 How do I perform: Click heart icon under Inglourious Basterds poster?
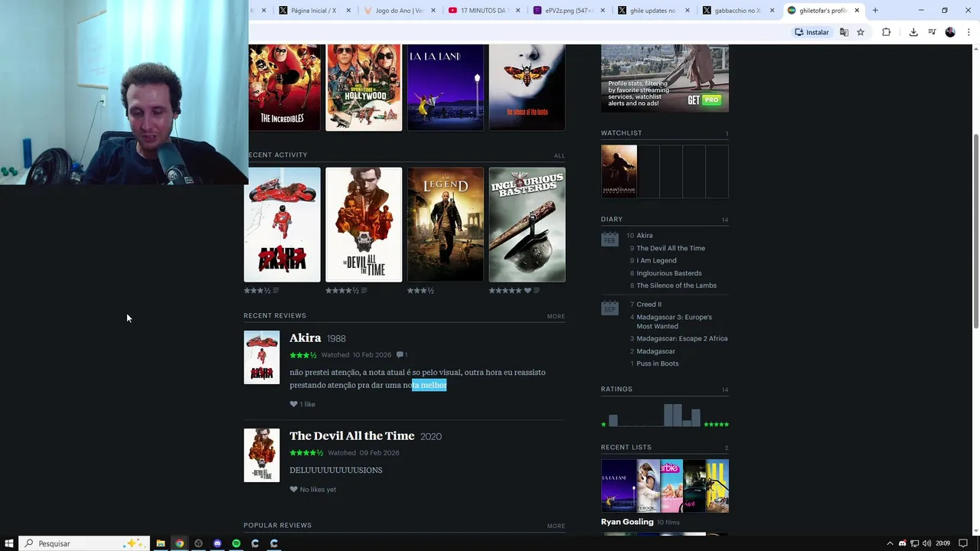click(528, 291)
